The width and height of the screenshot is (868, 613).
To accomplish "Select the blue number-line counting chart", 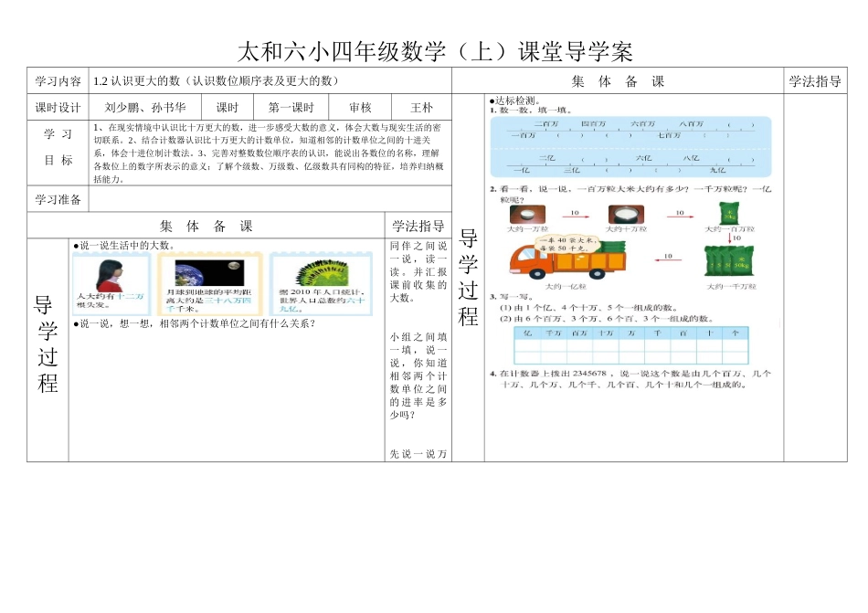I will [x=631, y=146].
